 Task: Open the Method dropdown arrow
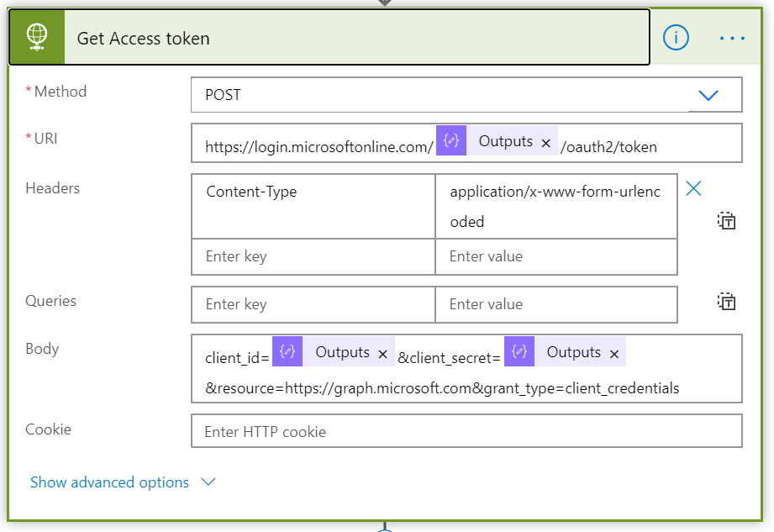tap(708, 95)
